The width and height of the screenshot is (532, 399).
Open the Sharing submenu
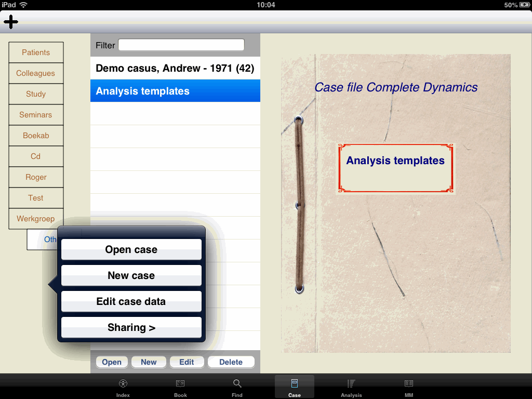[131, 327]
